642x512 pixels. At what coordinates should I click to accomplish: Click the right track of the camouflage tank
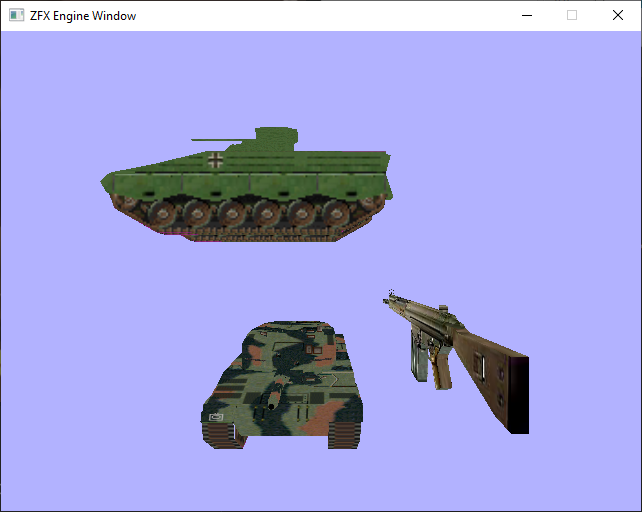(x=345, y=431)
